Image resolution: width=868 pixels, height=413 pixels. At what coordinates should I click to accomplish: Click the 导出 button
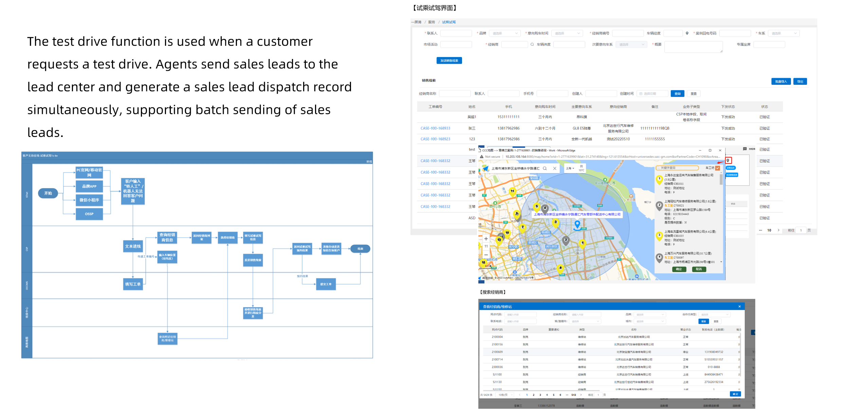pyautogui.click(x=800, y=81)
